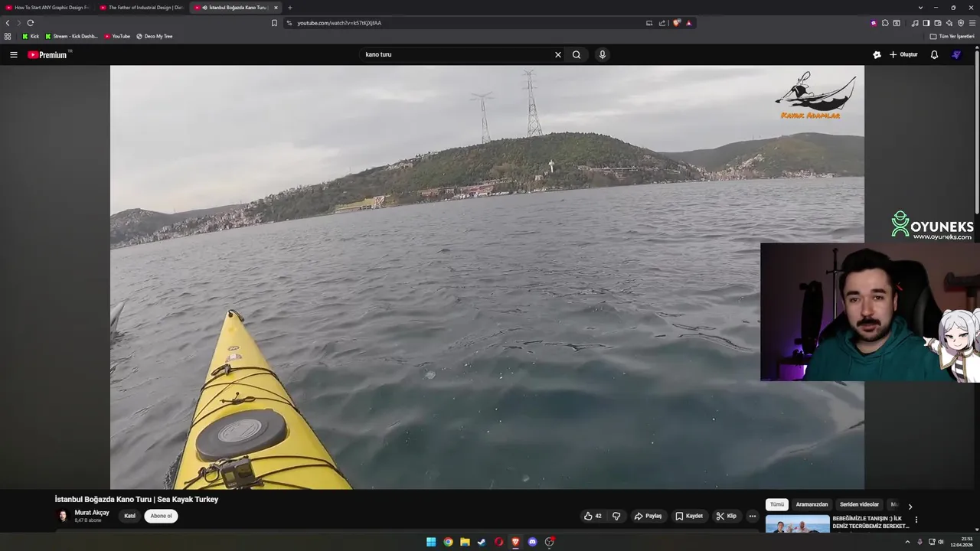Viewport: 980px width, 551px height.
Task: Select the Aramanızdan filter chip
Action: (x=812, y=504)
